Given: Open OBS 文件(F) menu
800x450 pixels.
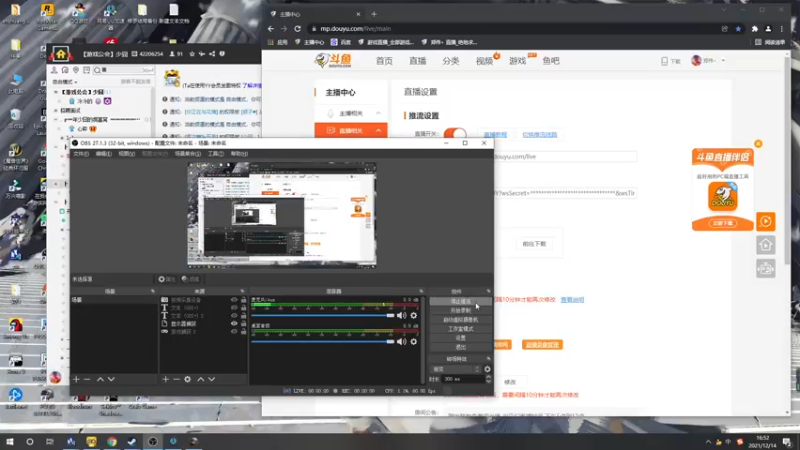Looking at the screenshot, I should (x=81, y=154).
